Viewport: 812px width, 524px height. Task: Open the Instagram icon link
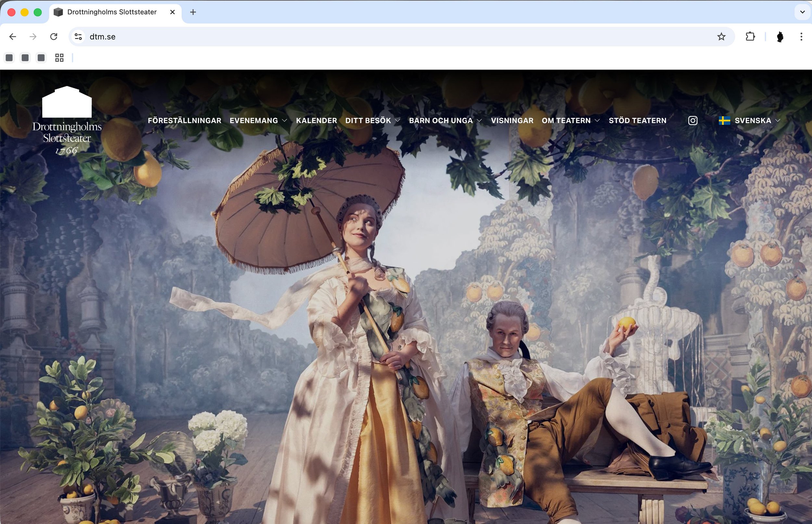point(692,120)
